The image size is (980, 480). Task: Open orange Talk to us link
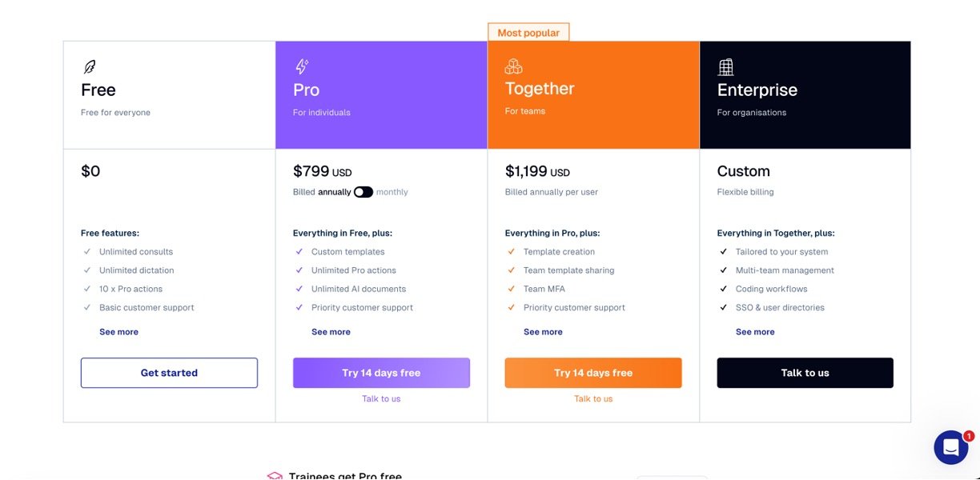coord(593,398)
